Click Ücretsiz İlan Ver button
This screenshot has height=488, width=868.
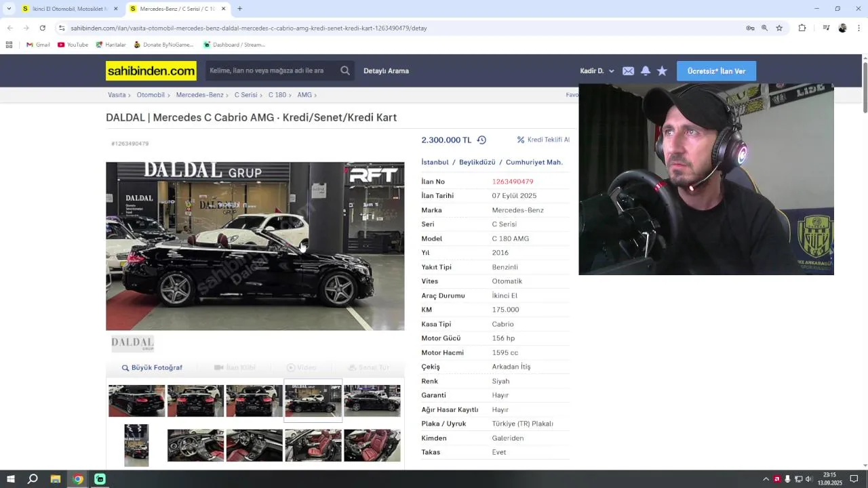click(x=716, y=71)
